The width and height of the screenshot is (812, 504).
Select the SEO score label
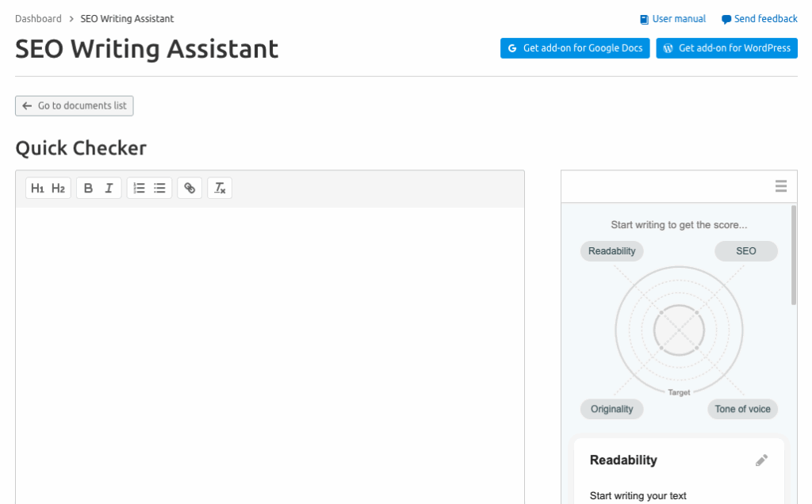745,251
